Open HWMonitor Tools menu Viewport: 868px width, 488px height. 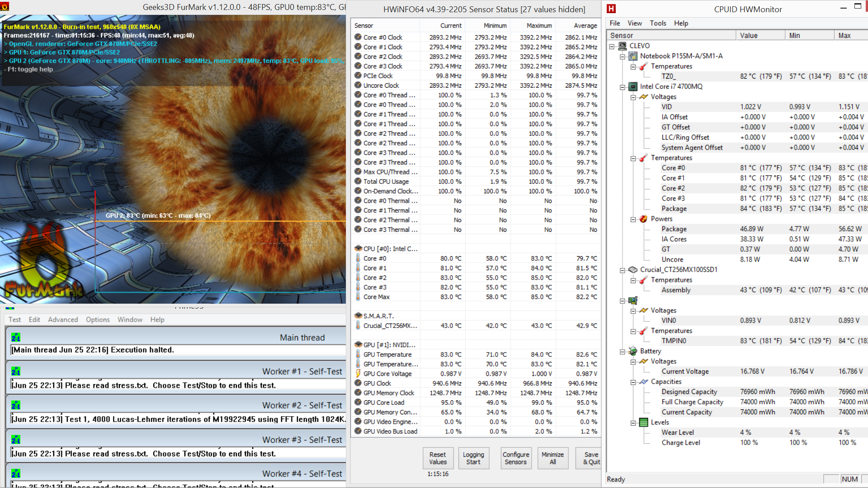pyautogui.click(x=658, y=23)
